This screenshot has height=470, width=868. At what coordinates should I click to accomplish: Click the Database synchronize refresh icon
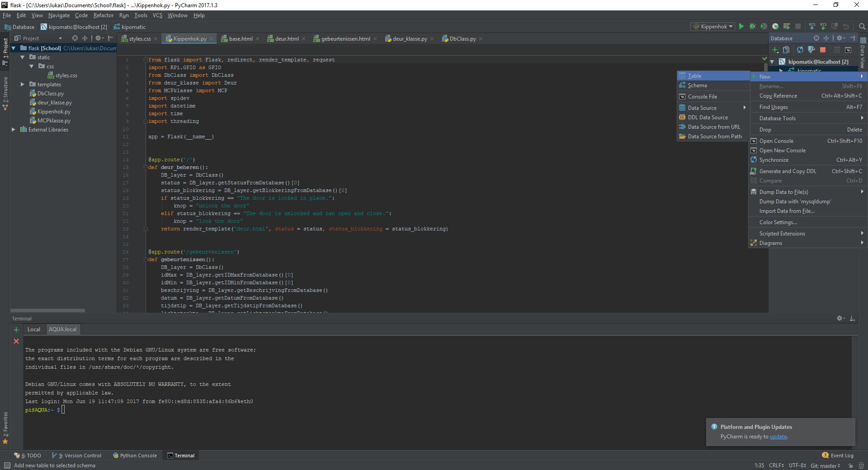pos(800,50)
